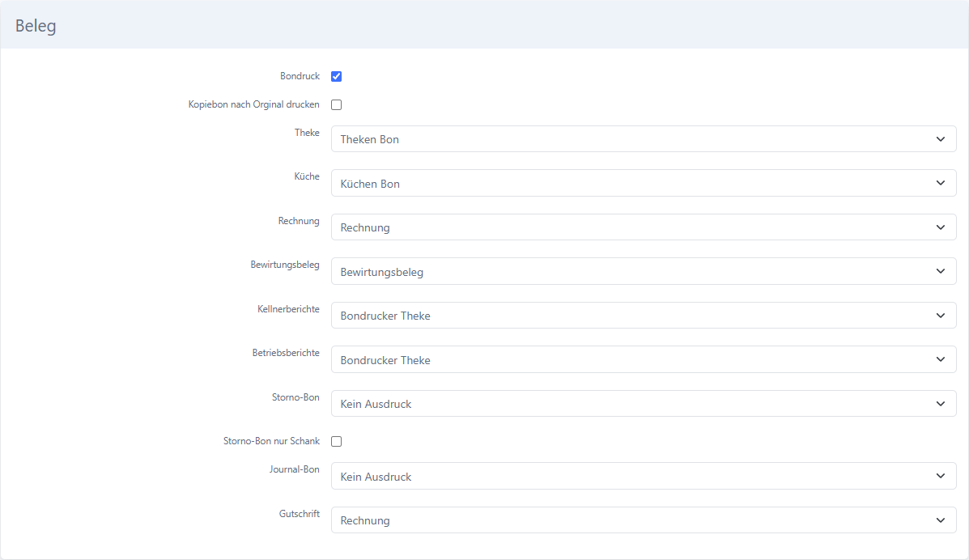
Task: Click the Beleg section header
Action: pos(36,26)
